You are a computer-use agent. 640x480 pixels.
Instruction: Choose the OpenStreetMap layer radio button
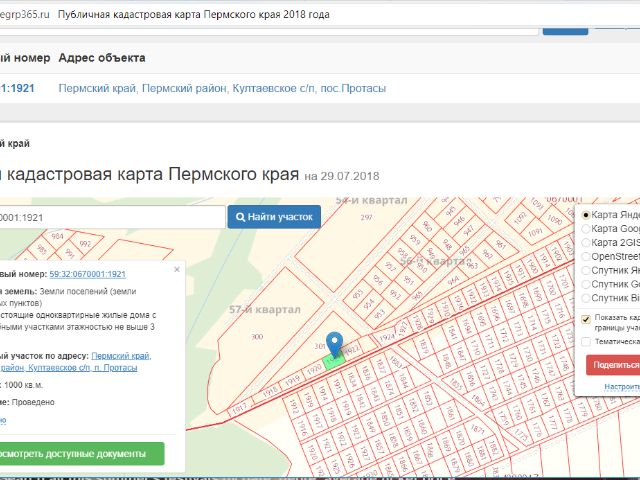point(586,257)
